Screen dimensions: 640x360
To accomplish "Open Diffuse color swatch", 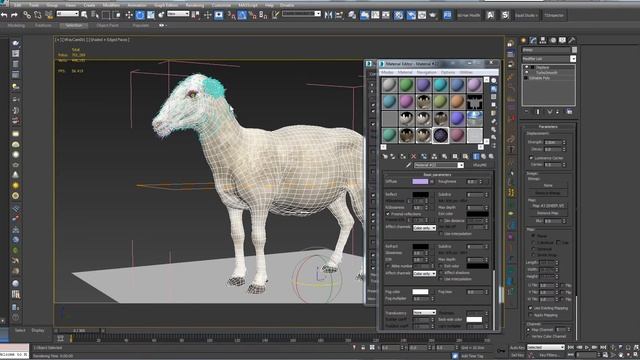I will 420,182.
